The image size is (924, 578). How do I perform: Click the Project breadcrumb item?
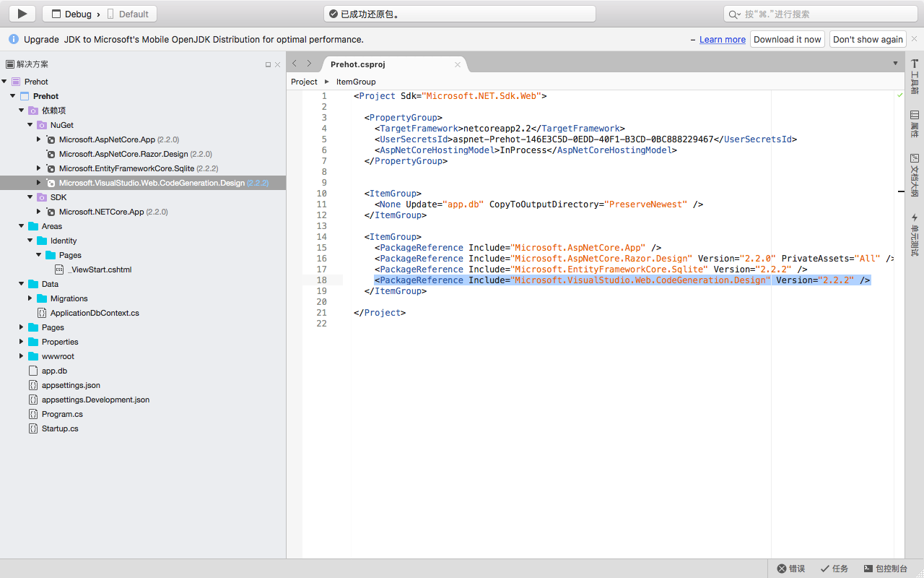[304, 82]
